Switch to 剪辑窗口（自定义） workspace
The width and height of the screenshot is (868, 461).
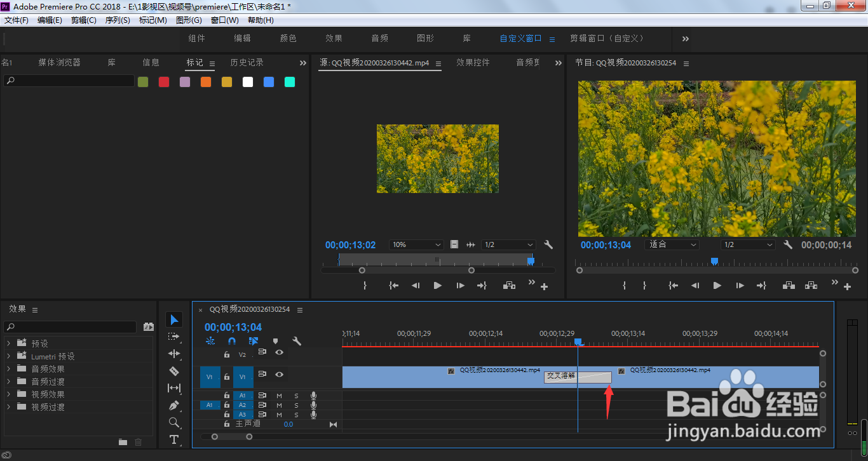[607, 38]
